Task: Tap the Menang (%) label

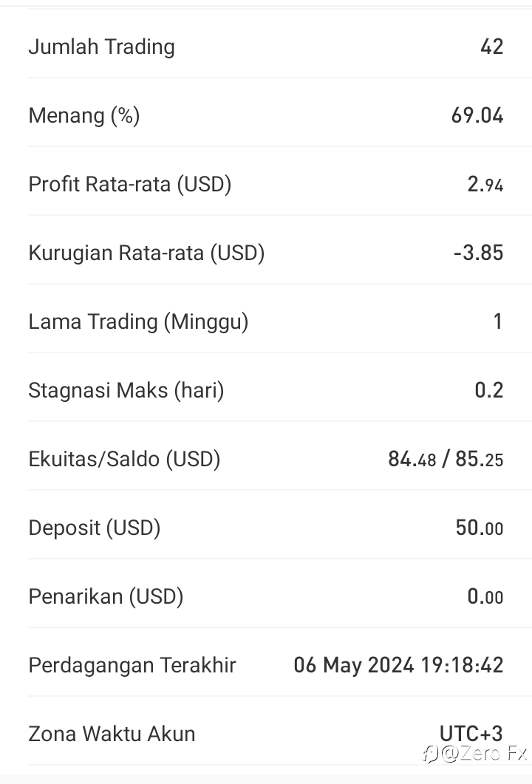Action: tap(84, 115)
